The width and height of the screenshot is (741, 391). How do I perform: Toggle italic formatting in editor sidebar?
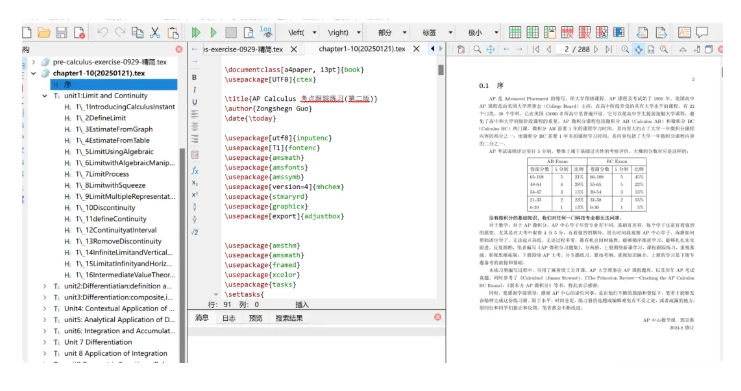(195, 89)
